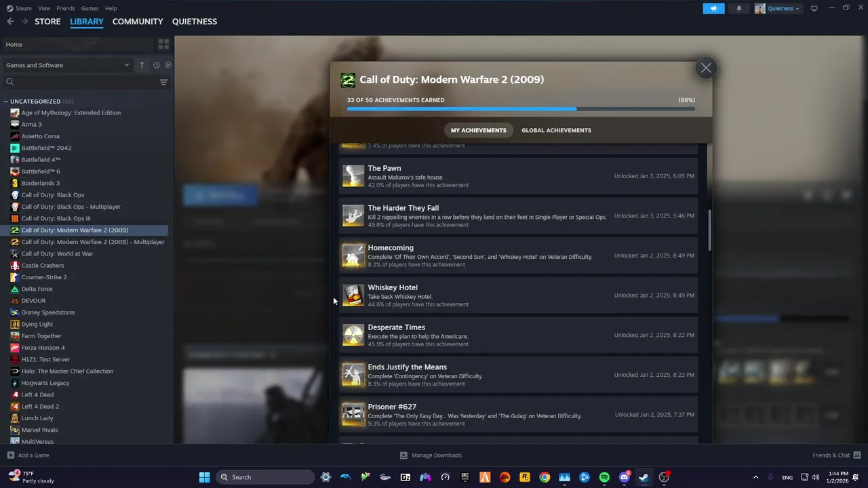Open Friends & Chat

coord(837,455)
